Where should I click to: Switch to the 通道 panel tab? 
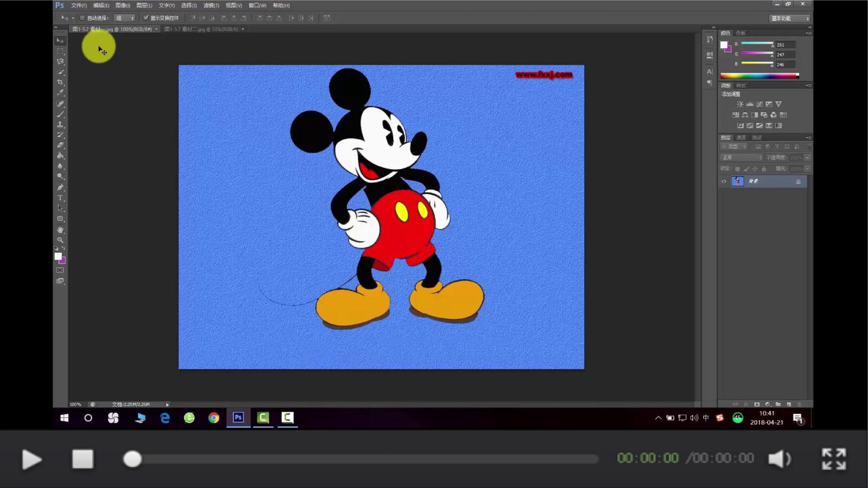[741, 138]
